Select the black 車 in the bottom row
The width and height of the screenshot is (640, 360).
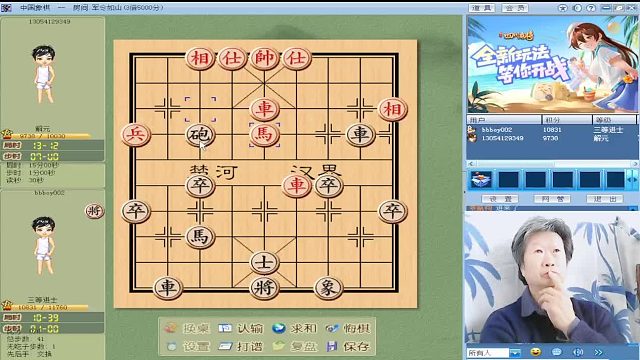(x=168, y=288)
